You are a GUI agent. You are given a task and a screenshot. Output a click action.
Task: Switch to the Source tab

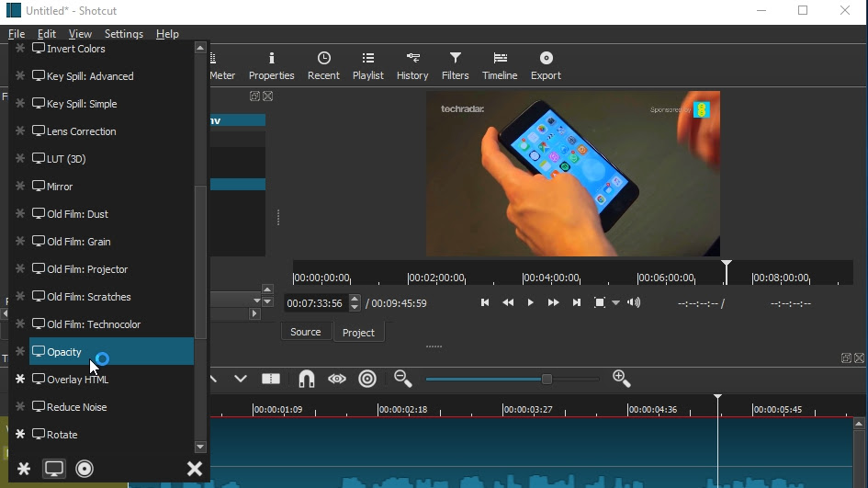[306, 332]
